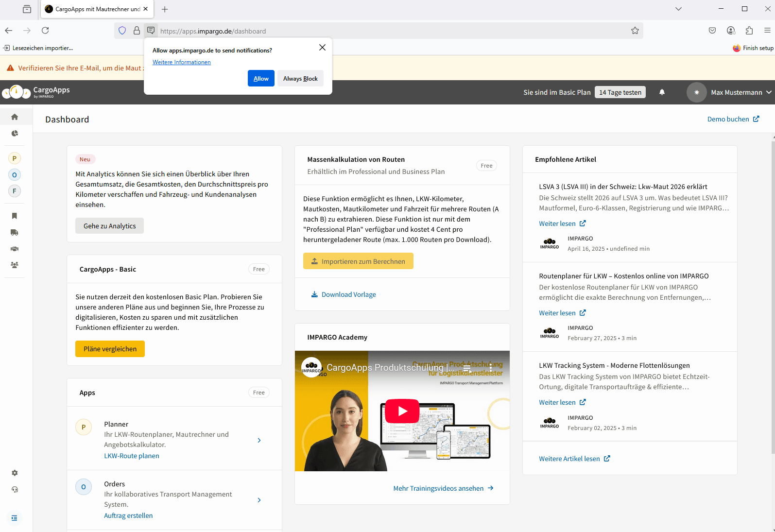
Task: Expand the sidebar menu toggle icon
Action: point(15,518)
